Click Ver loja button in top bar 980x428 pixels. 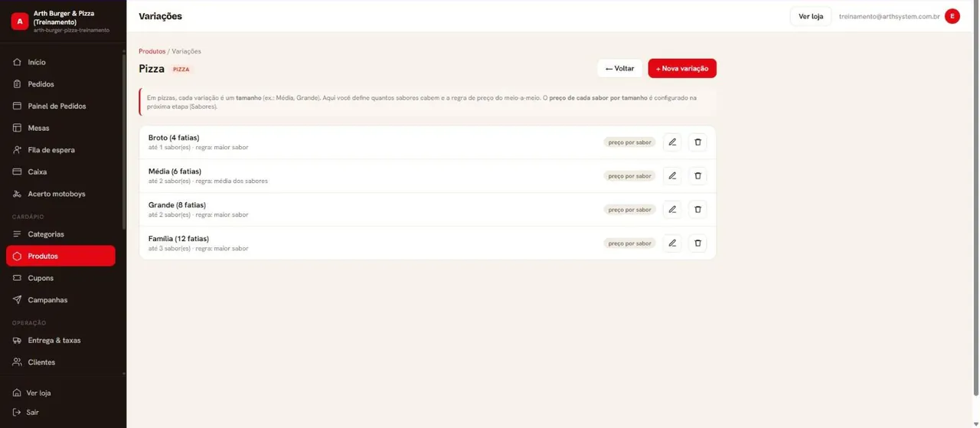[811, 16]
